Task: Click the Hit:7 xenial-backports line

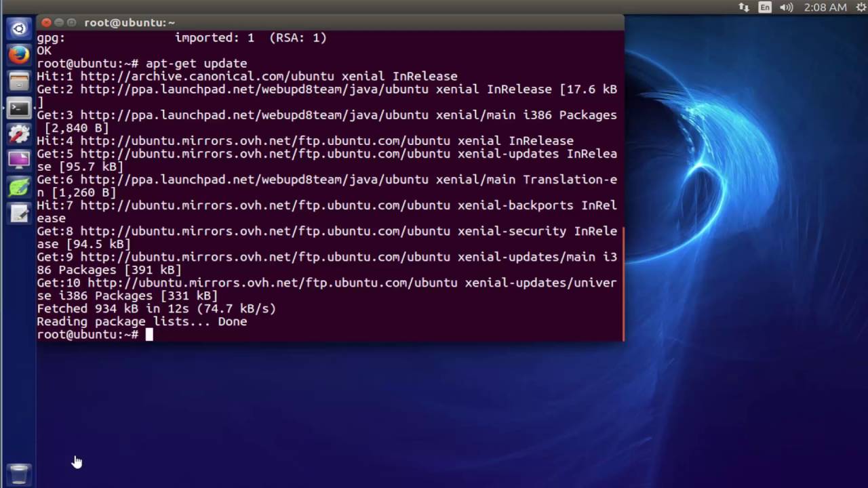Action: point(327,205)
